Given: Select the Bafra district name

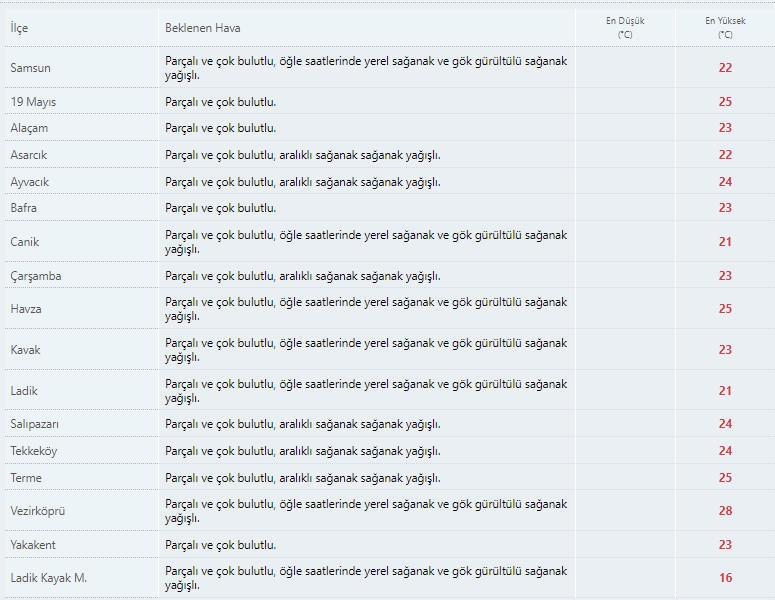Looking at the screenshot, I should (24, 208).
